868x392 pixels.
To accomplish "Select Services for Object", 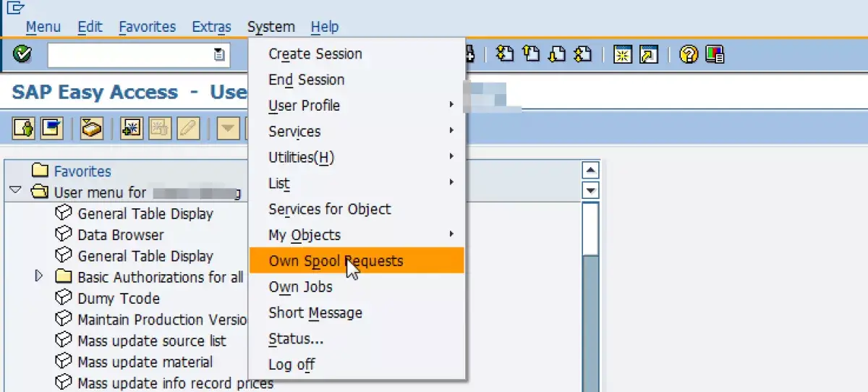I will point(356,209).
